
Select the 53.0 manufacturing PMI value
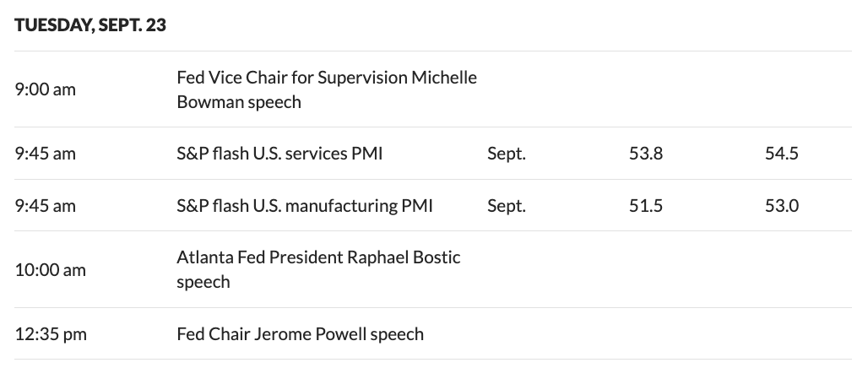click(782, 205)
